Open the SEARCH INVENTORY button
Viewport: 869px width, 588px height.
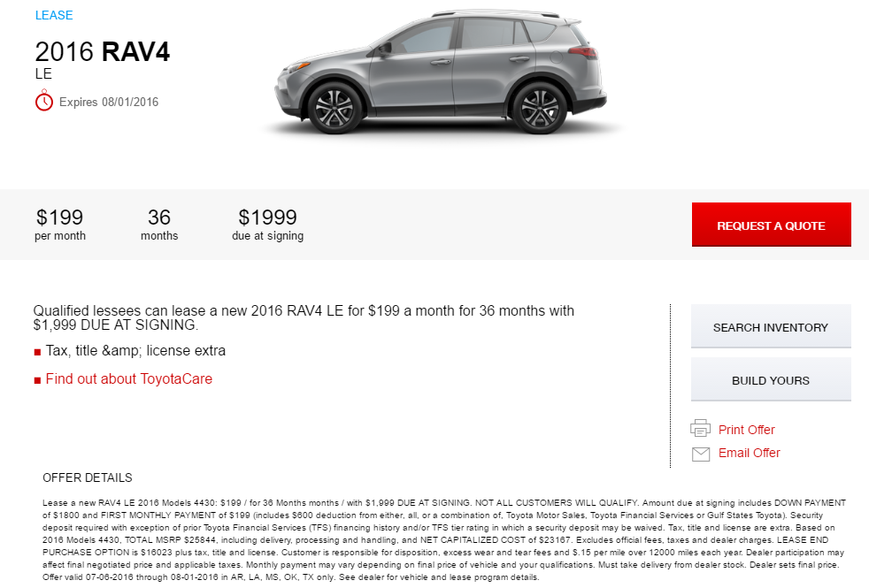coord(771,326)
